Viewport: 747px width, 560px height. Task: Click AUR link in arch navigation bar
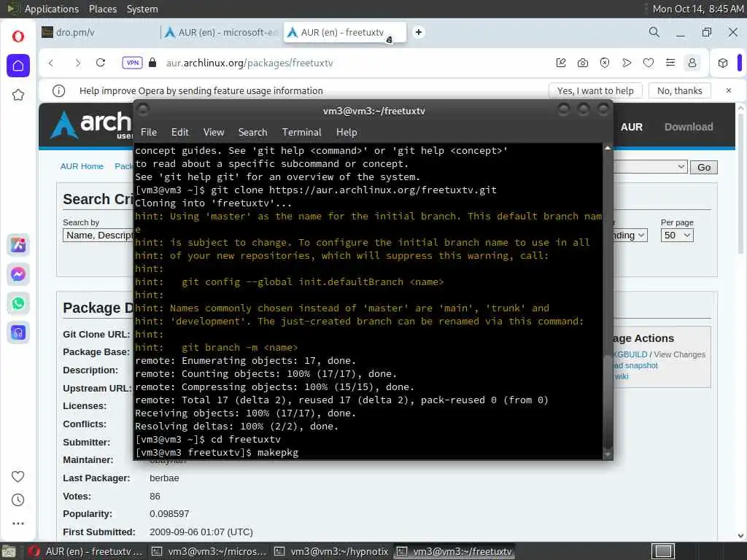(x=631, y=127)
